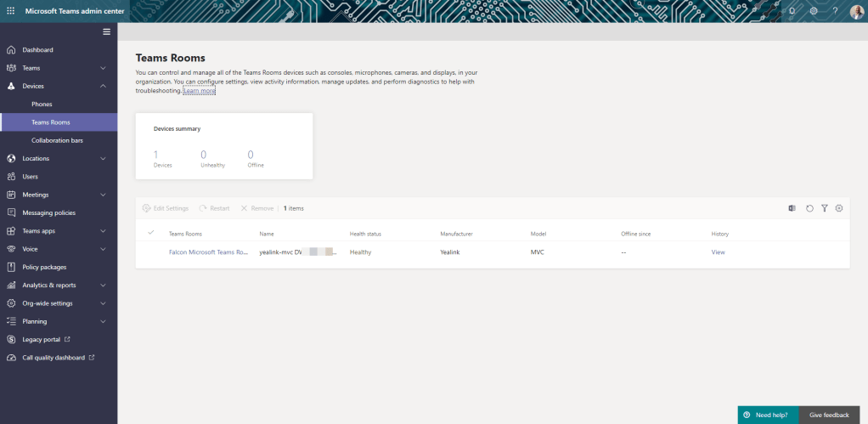Open the notifications bell
This screenshot has height=424, width=868.
point(792,11)
